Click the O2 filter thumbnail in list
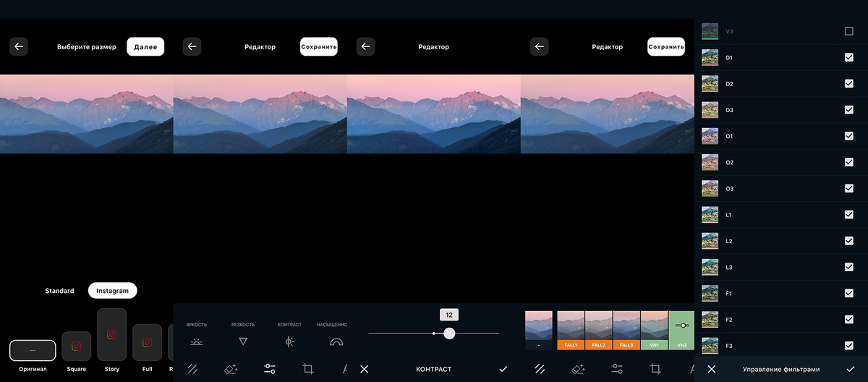This screenshot has height=382, width=868. [710, 162]
